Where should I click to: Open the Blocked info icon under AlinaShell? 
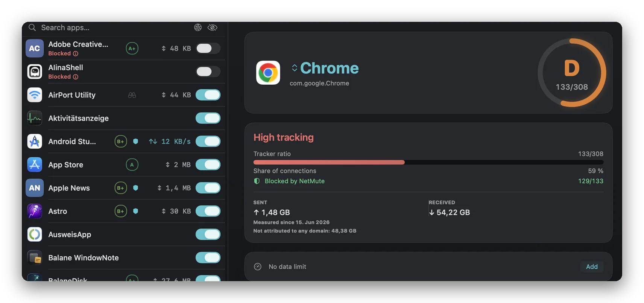pos(76,77)
